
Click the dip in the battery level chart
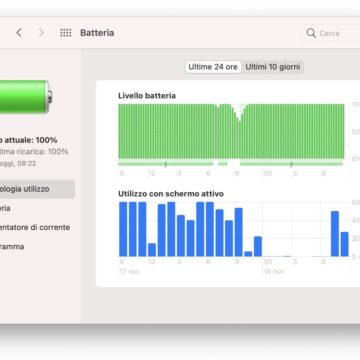pyautogui.click(x=239, y=113)
